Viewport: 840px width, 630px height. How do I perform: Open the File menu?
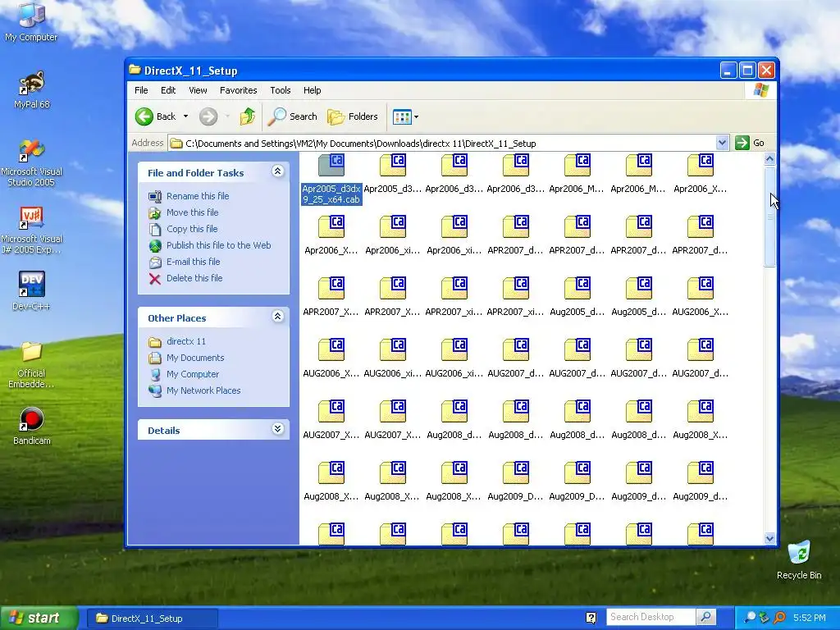click(x=141, y=90)
